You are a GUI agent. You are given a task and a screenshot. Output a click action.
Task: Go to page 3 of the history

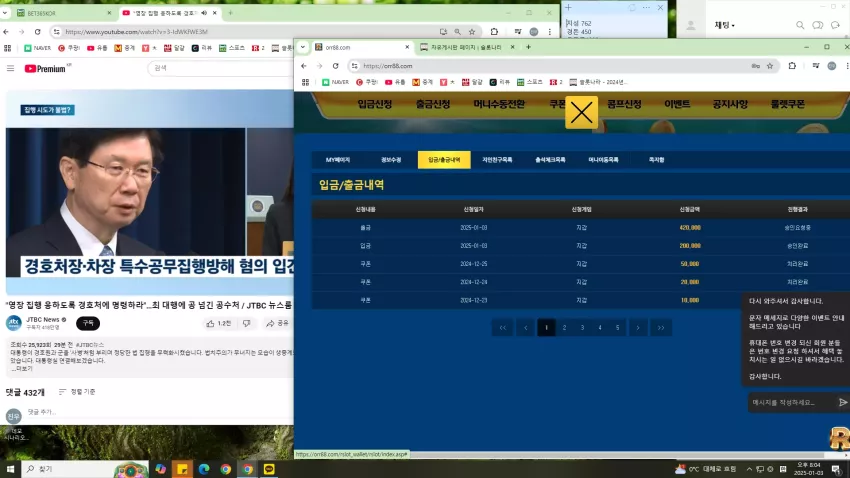coord(582,327)
